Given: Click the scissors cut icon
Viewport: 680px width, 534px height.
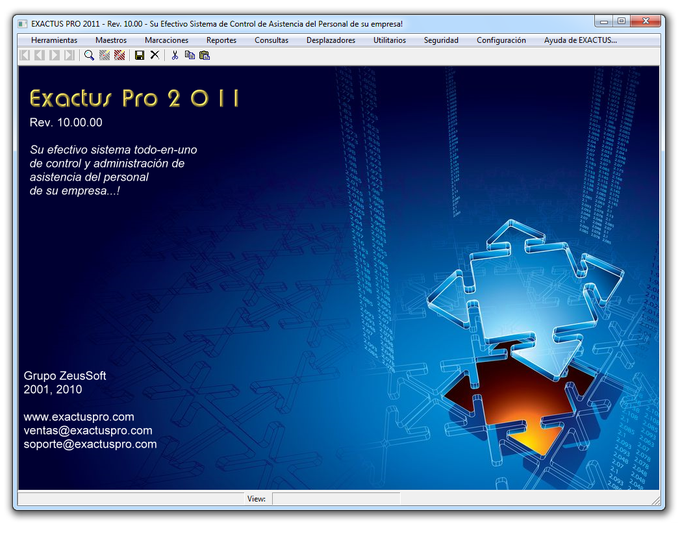Looking at the screenshot, I should coord(175,56).
